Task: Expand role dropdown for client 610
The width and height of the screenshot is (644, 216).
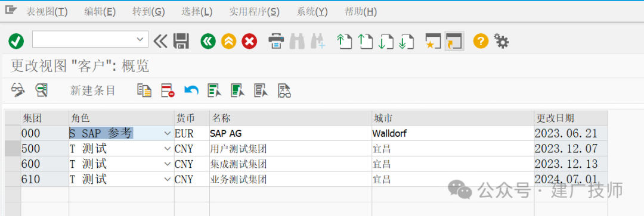Action: point(167,179)
